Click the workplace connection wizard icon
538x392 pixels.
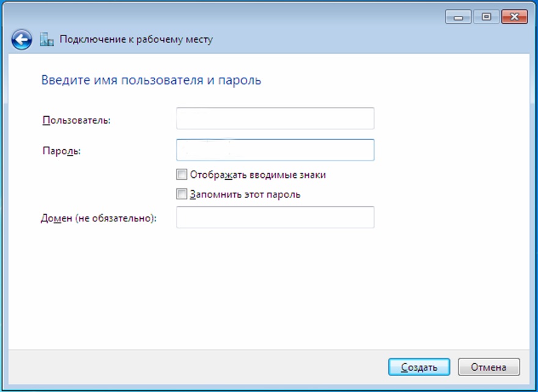click(x=47, y=40)
